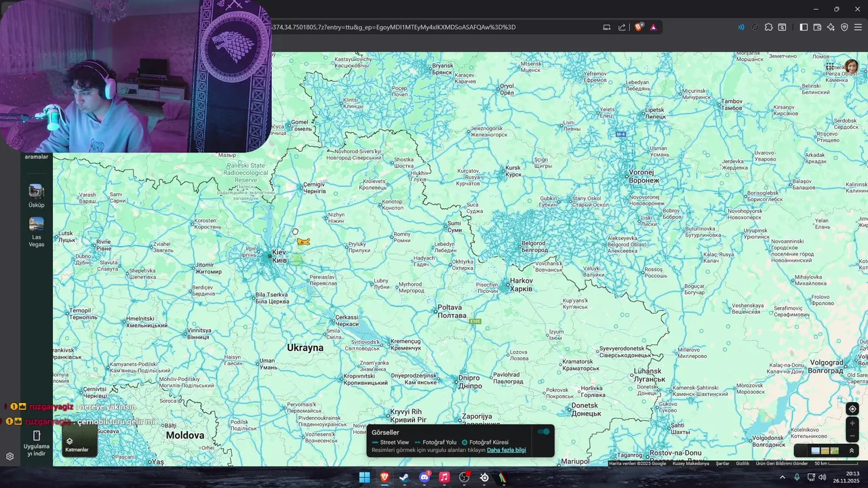Open the Leo AI sparkle icon
868x488 pixels.
tap(831, 27)
